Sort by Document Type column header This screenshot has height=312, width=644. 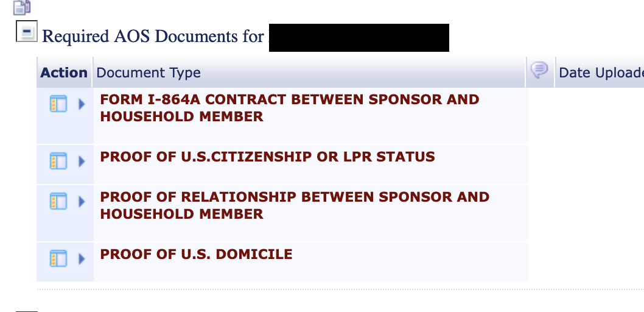(149, 73)
